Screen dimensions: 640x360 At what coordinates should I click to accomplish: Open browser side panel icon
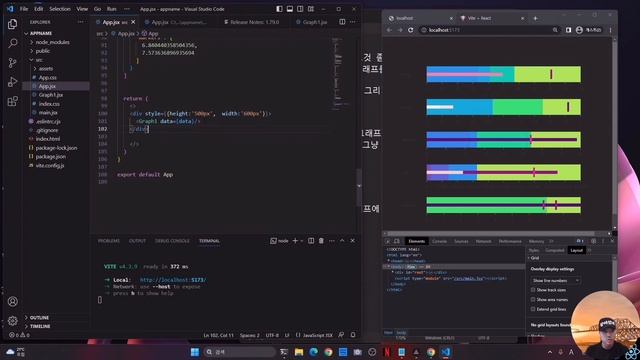pos(568,30)
